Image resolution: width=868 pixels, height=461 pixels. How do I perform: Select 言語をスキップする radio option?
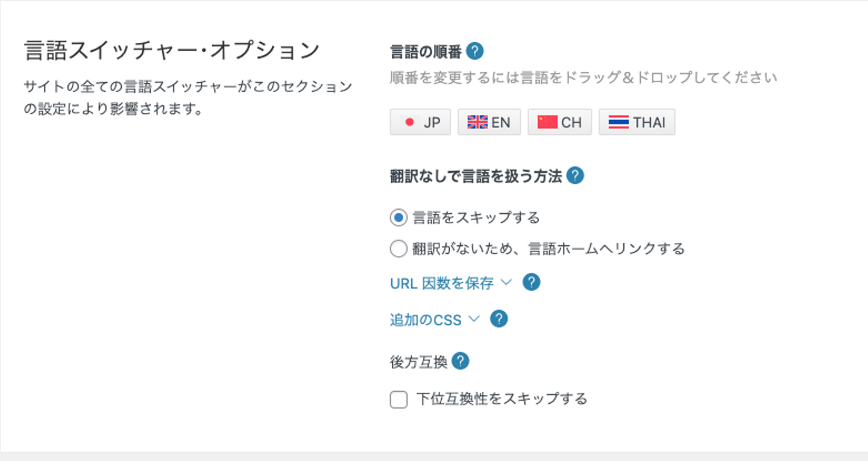click(398, 218)
